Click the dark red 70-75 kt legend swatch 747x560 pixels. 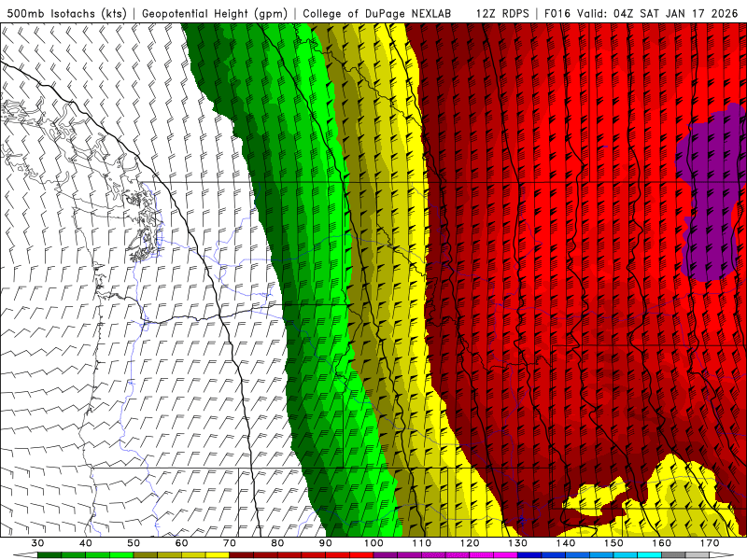242,555
